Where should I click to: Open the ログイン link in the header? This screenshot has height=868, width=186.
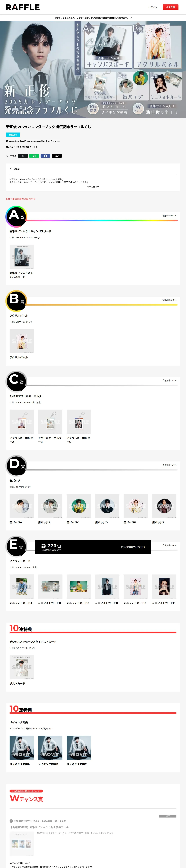click(153, 7)
